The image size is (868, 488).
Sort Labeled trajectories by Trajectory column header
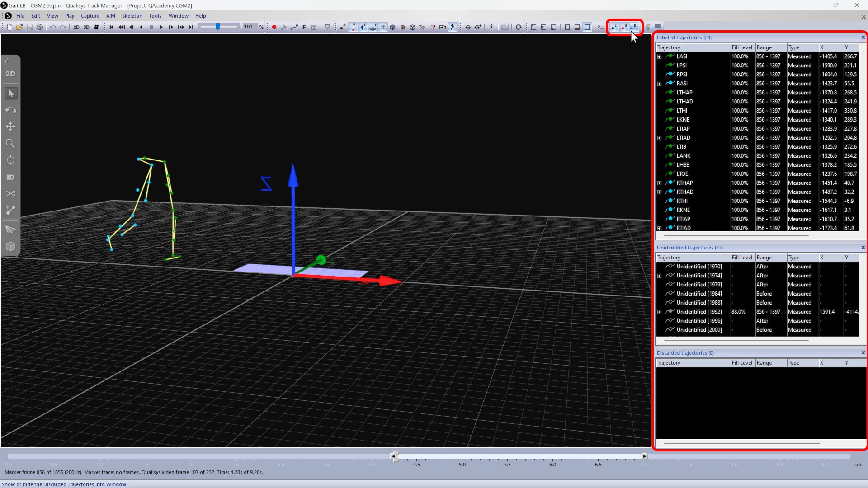(693, 47)
